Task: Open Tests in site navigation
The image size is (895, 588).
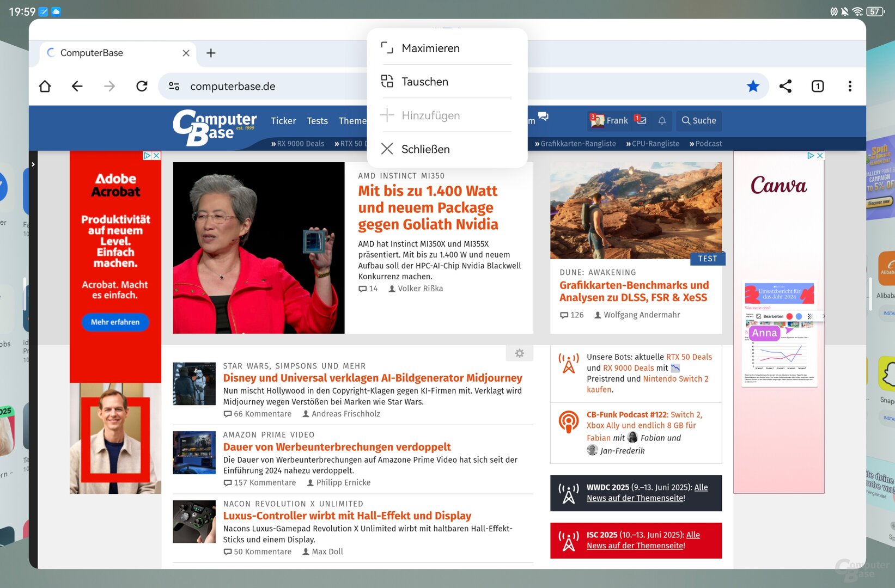Action: (x=317, y=121)
